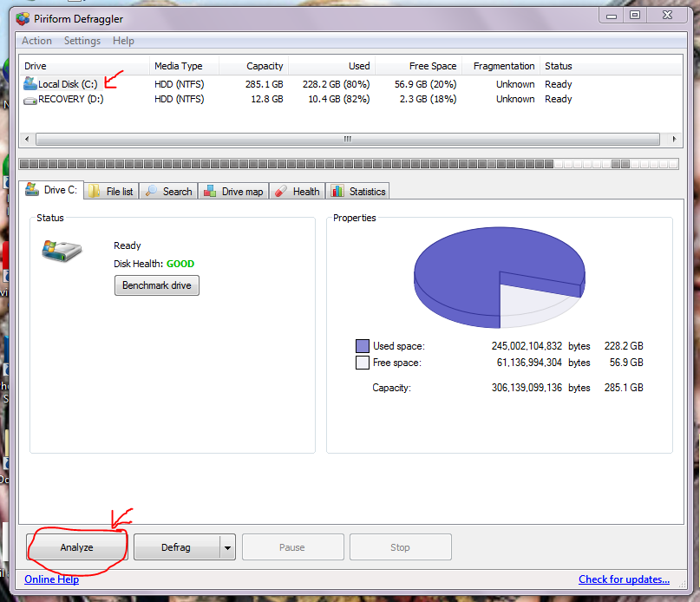
Task: Sort by the Capacity column header
Action: [253, 66]
